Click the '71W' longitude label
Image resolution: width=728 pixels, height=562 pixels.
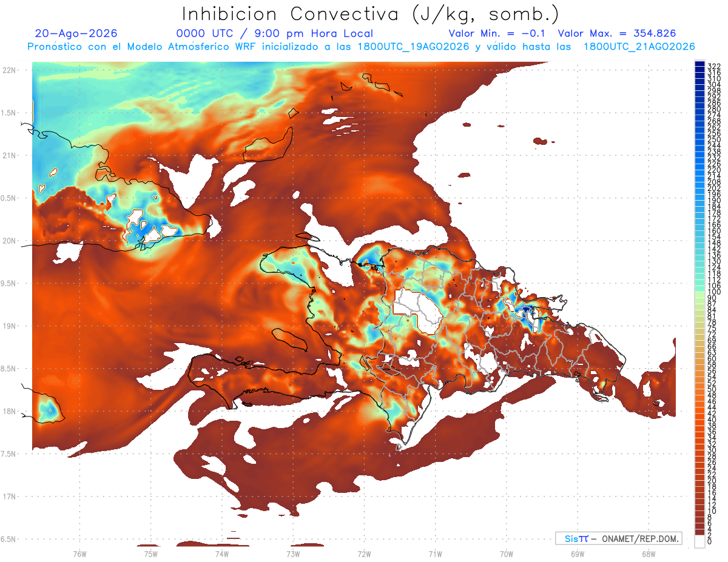[x=435, y=554]
